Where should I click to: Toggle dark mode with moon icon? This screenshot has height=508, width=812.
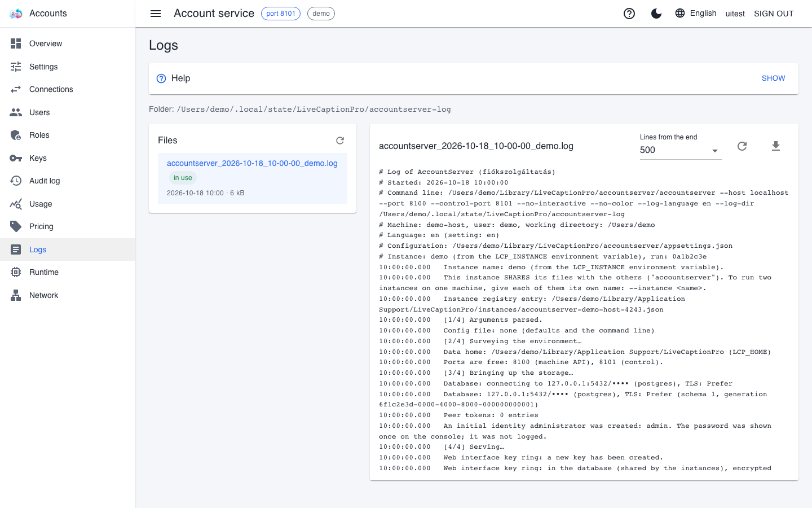(x=656, y=14)
